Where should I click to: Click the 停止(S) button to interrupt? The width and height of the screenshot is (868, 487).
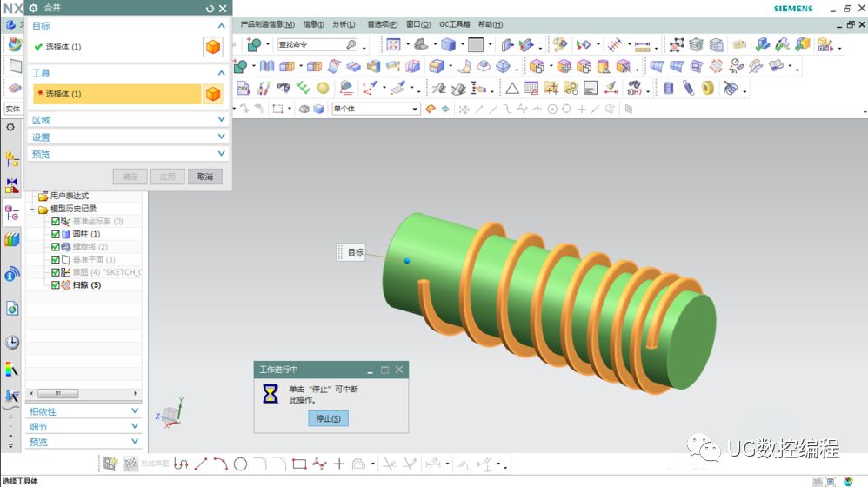(328, 418)
